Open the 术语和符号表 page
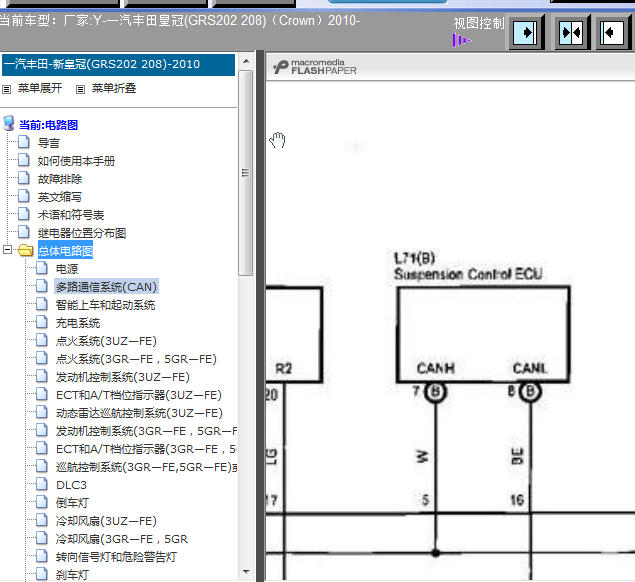Screen dimensions: 635x582 click(x=71, y=215)
